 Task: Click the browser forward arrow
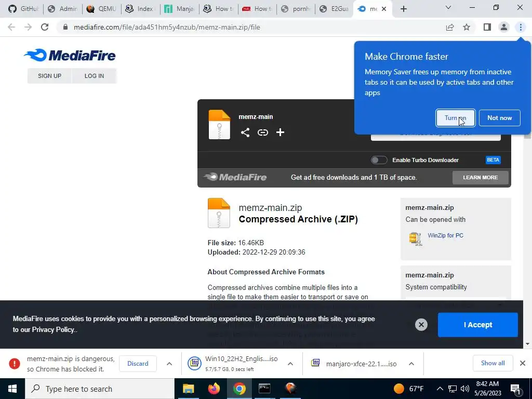28,27
